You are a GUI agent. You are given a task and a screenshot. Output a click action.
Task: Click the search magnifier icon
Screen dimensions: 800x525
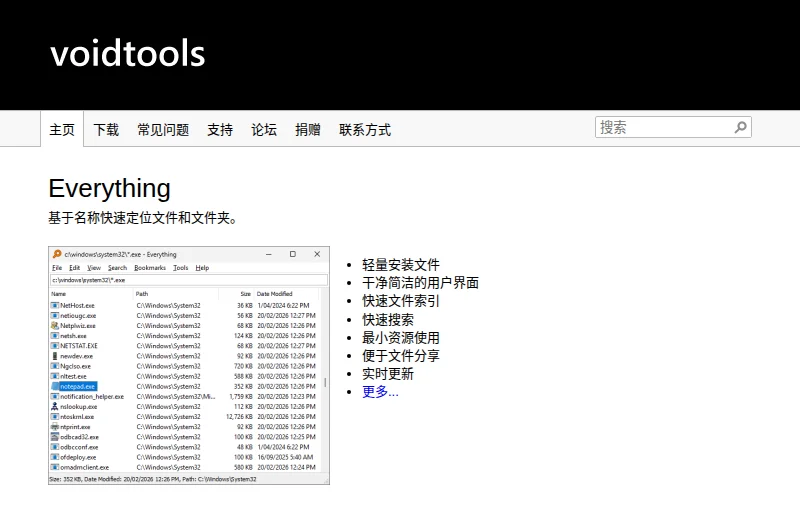(x=740, y=127)
